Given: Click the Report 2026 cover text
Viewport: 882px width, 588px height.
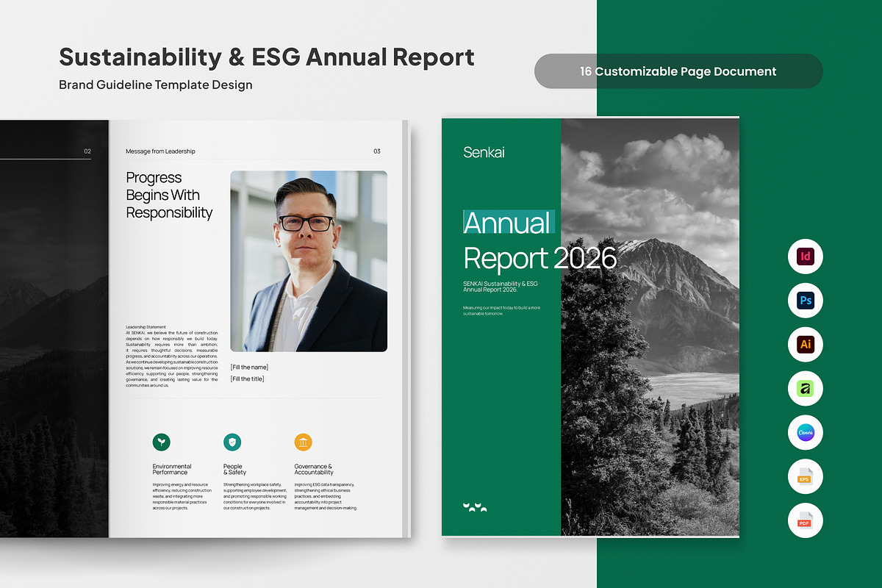Looking at the screenshot, I should pos(540,258).
